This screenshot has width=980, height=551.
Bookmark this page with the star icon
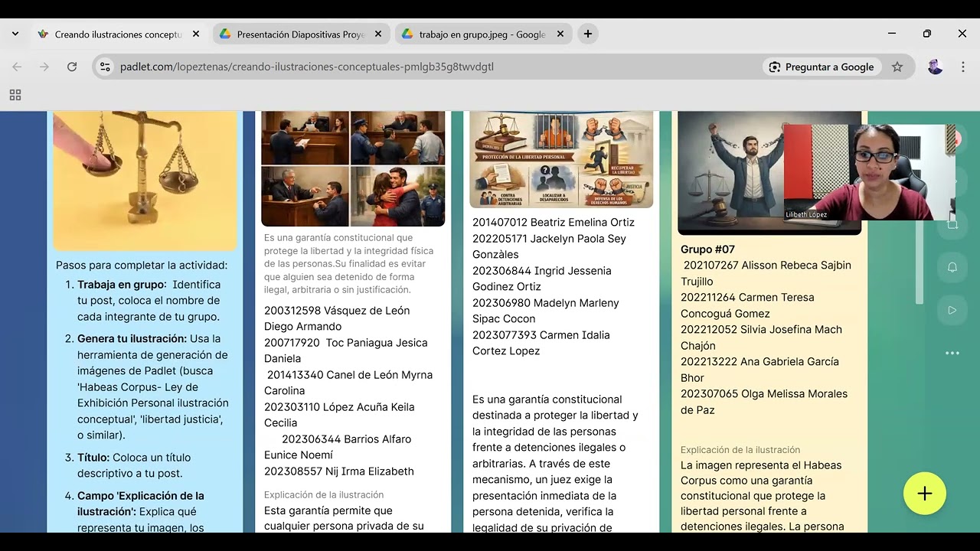coord(897,67)
